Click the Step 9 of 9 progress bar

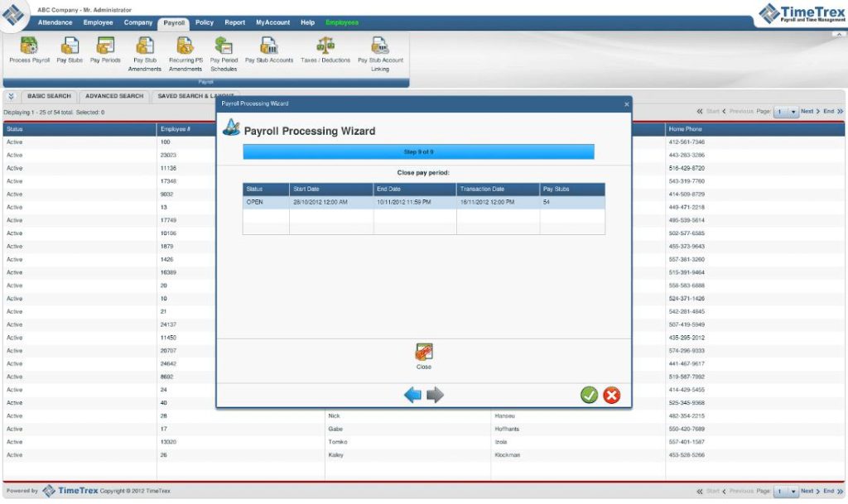pos(417,151)
